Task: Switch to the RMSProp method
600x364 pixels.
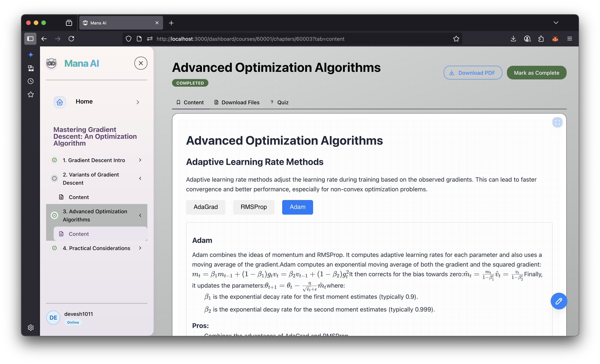Action: [x=254, y=207]
